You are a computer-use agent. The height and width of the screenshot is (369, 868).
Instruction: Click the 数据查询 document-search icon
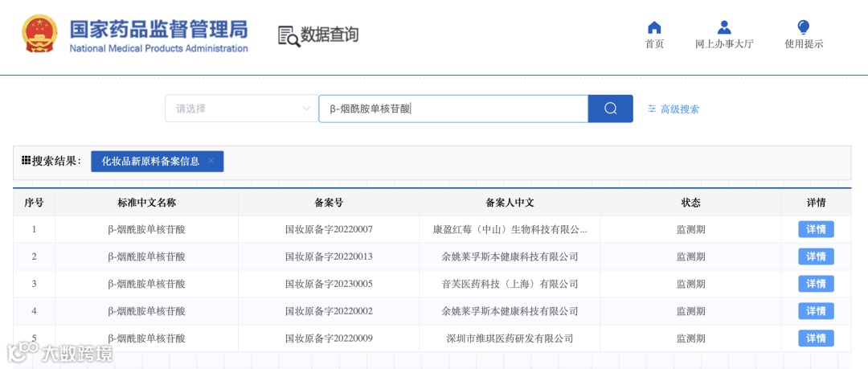[x=289, y=36]
